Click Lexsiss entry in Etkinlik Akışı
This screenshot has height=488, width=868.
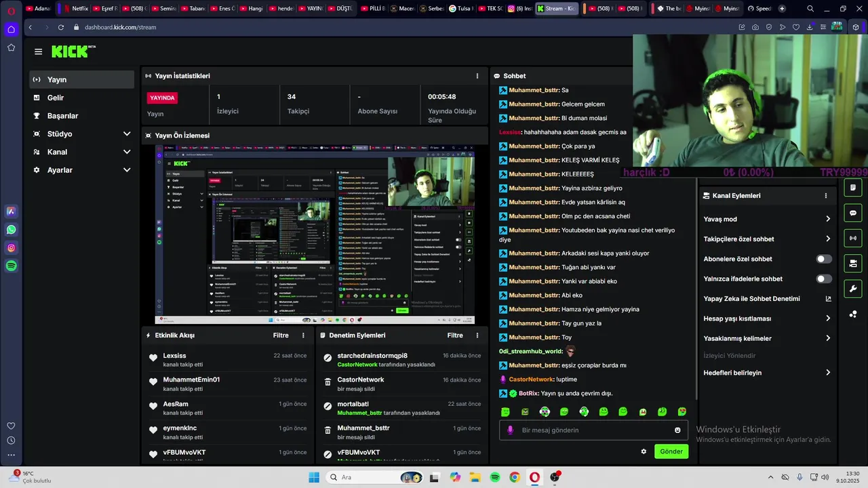click(x=227, y=360)
